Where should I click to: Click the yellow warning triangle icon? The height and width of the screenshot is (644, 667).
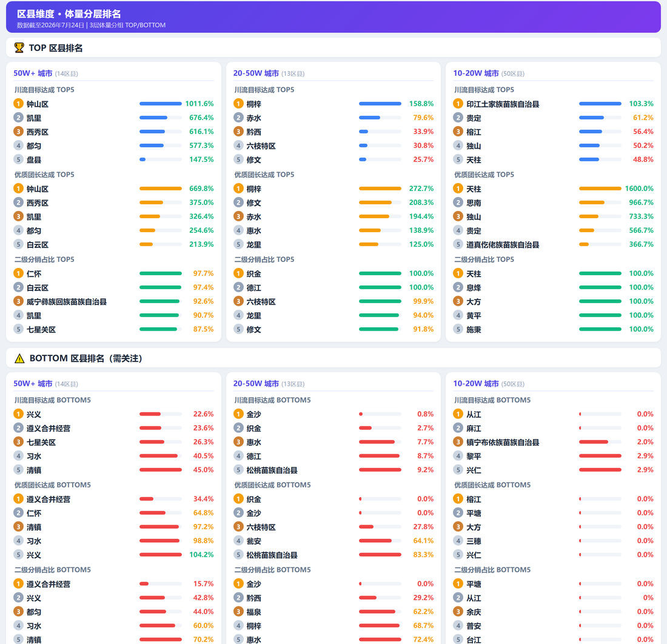point(19,358)
